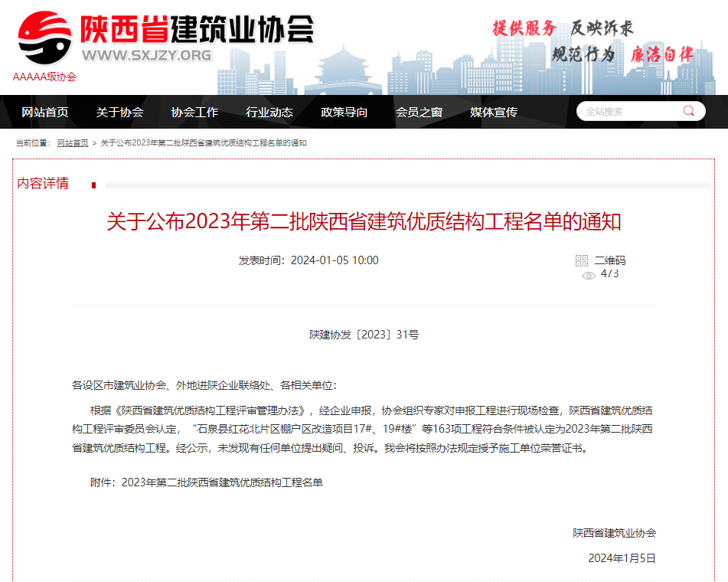
Task: Click the attachment line 附件：2023年第二批陕西省建筑优质结构工程名单
Action: point(207,482)
